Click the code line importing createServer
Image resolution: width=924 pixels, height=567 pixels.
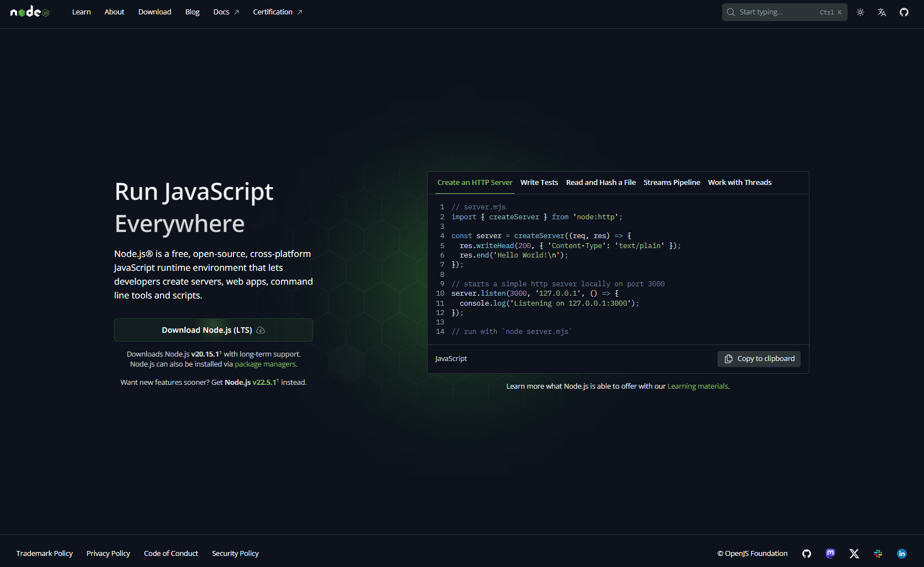coord(537,217)
